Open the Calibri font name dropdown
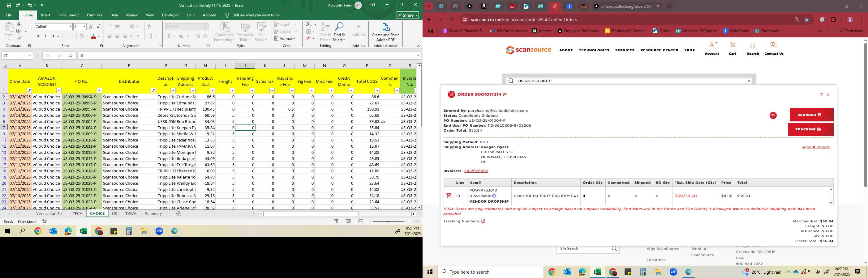This screenshot has width=868, height=278. coord(70,27)
